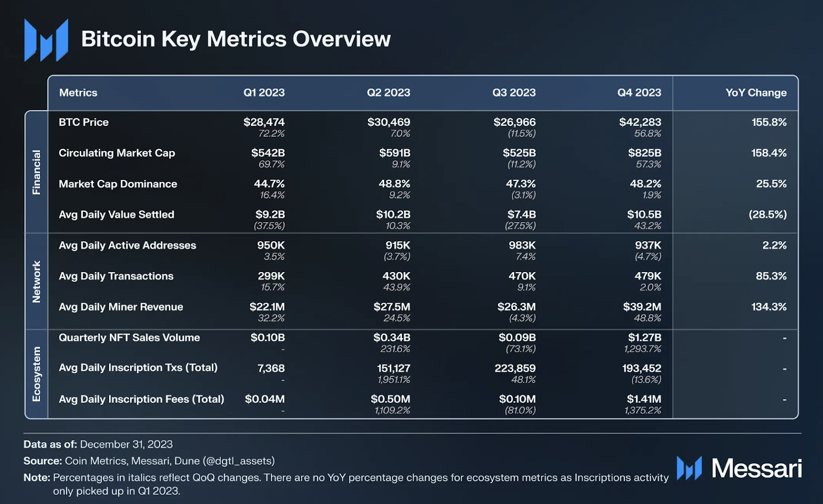Screen dimensions: 823x504
Task: Select the Ecosystem section label
Action: [37, 374]
